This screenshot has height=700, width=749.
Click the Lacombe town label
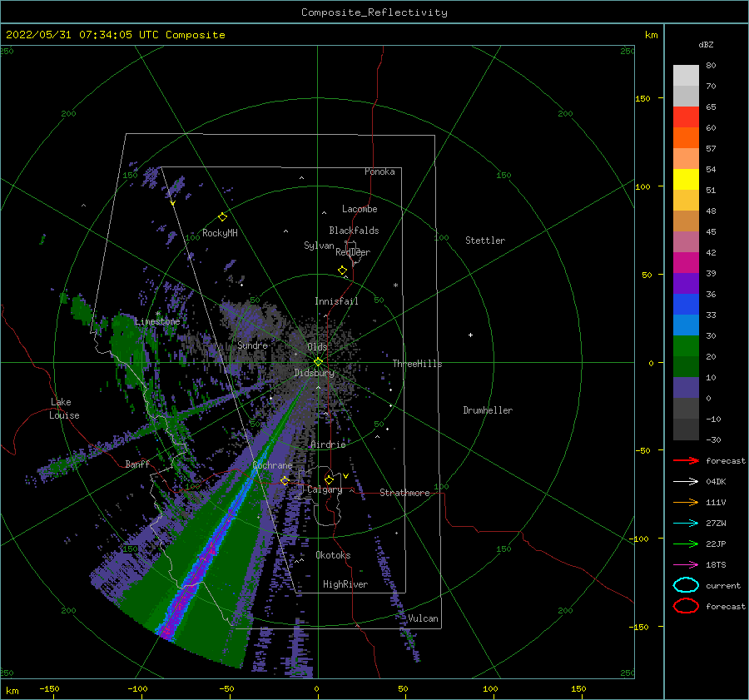(360, 209)
